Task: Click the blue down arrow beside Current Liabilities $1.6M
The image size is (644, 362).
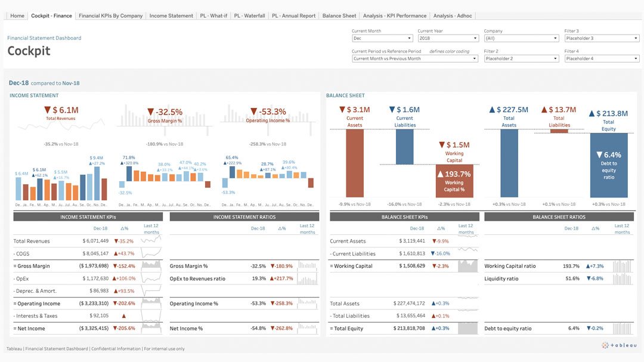Action: point(392,110)
